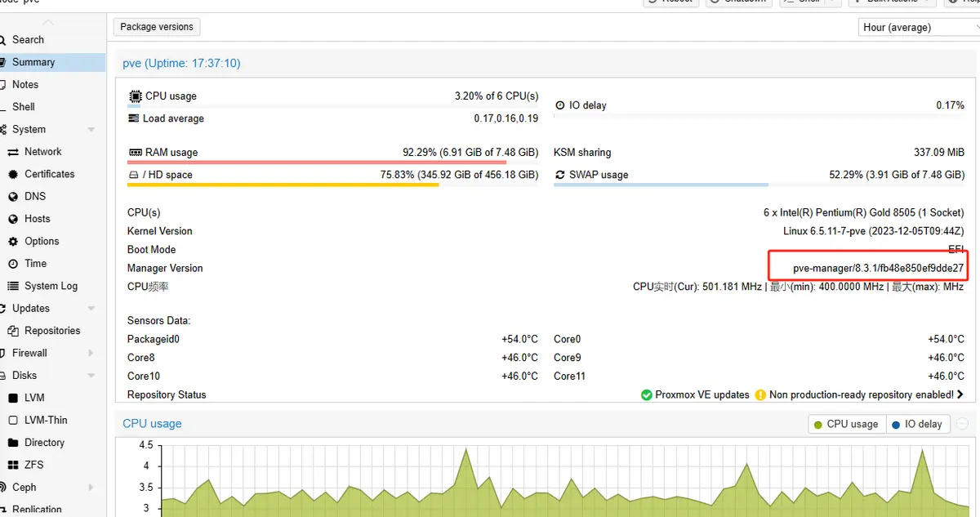Click the SWAP usage progress bar

[x=759, y=185]
